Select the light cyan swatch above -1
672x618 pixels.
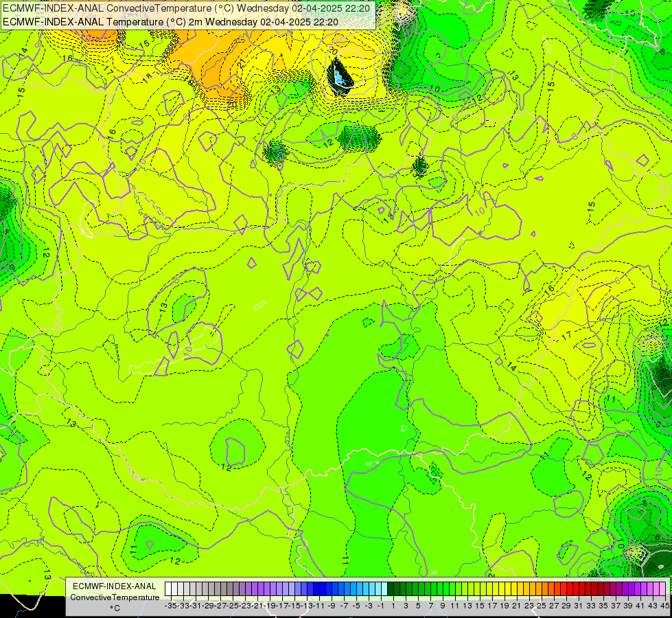[x=378, y=589]
